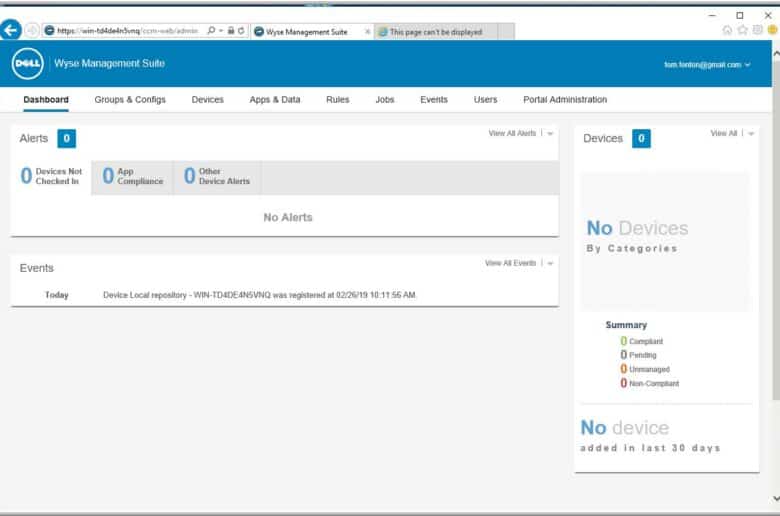The image size is (780, 516).
Task: Open the Jobs tab
Action: pos(385,100)
